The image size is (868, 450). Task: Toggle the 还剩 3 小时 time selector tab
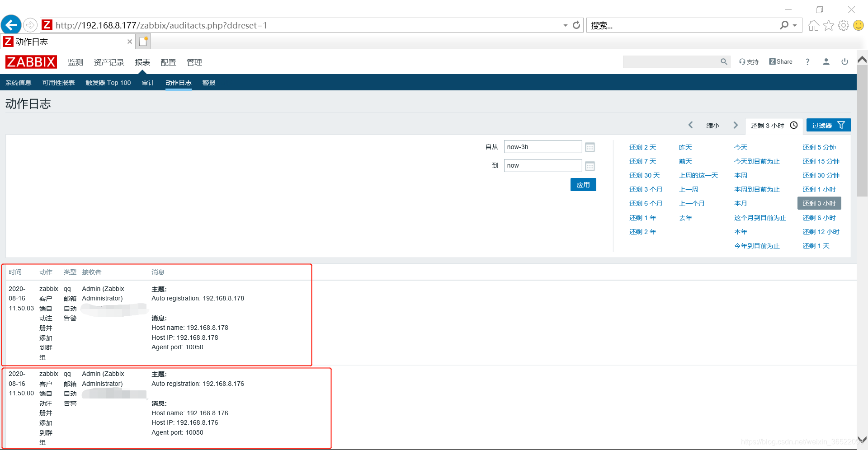coord(774,126)
